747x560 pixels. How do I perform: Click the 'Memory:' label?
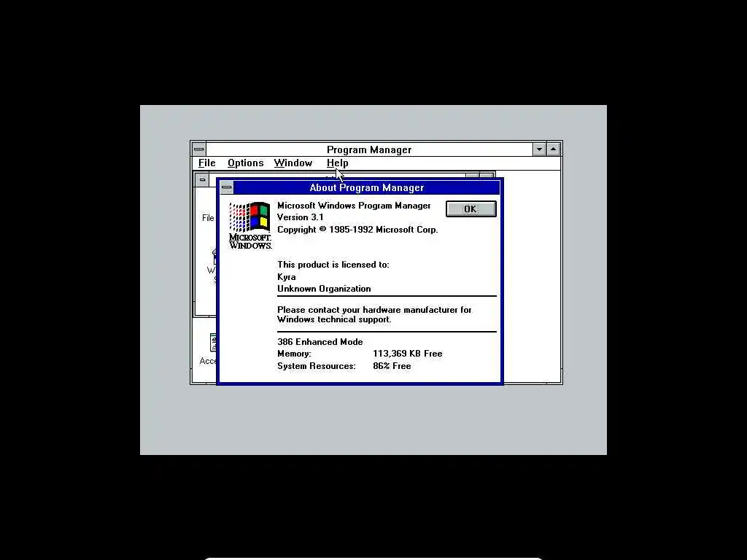[294, 354]
